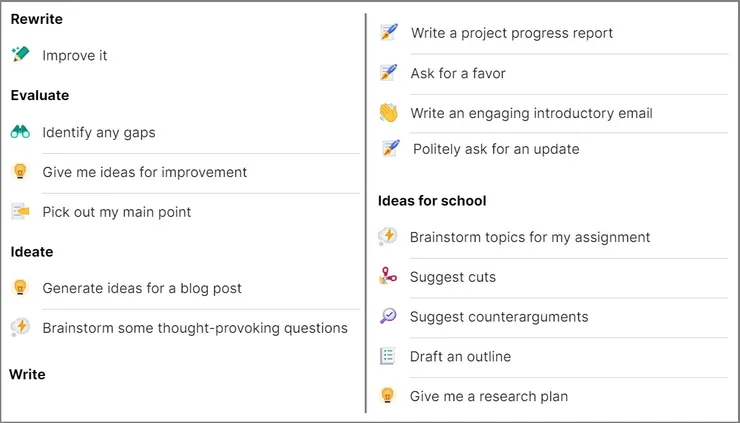Choose the Draft an outline option
The width and height of the screenshot is (740, 423).
[460, 357]
